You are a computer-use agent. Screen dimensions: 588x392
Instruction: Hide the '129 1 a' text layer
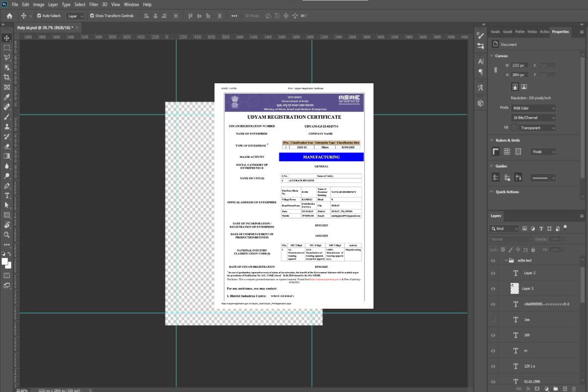(493, 366)
